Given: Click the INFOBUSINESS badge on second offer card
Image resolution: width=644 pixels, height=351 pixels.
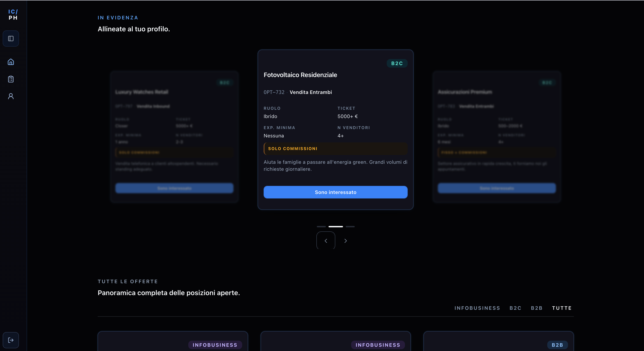Looking at the screenshot, I should pyautogui.click(x=378, y=345).
